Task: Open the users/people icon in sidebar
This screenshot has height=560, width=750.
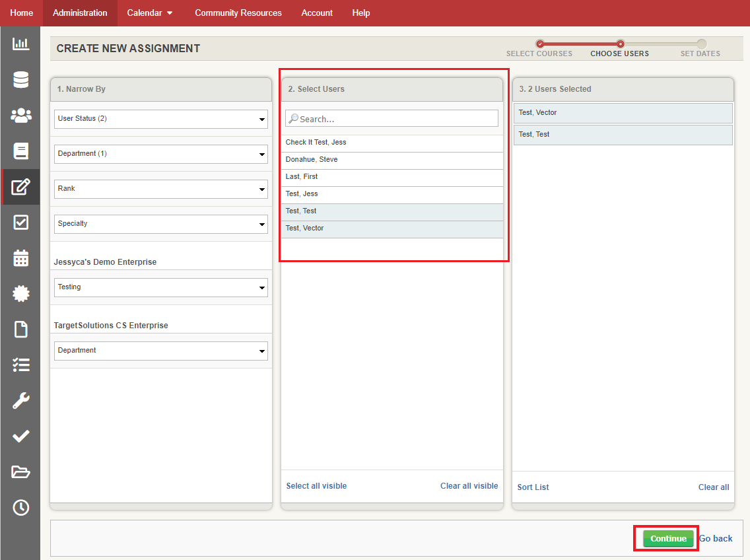Action: click(x=20, y=115)
